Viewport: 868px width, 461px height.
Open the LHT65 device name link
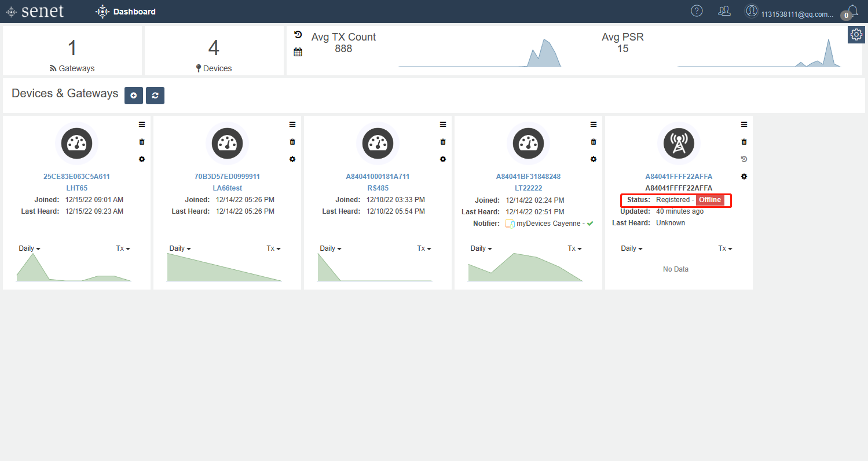76,188
